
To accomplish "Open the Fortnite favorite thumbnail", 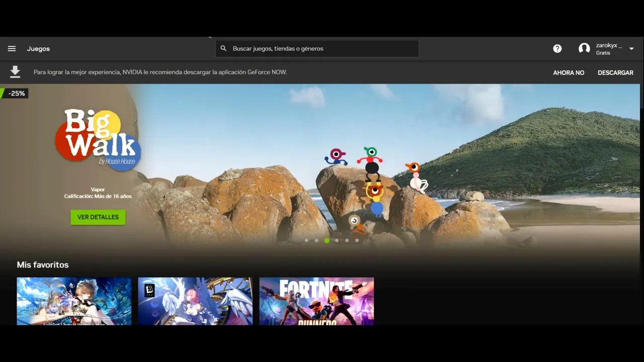I will click(316, 301).
